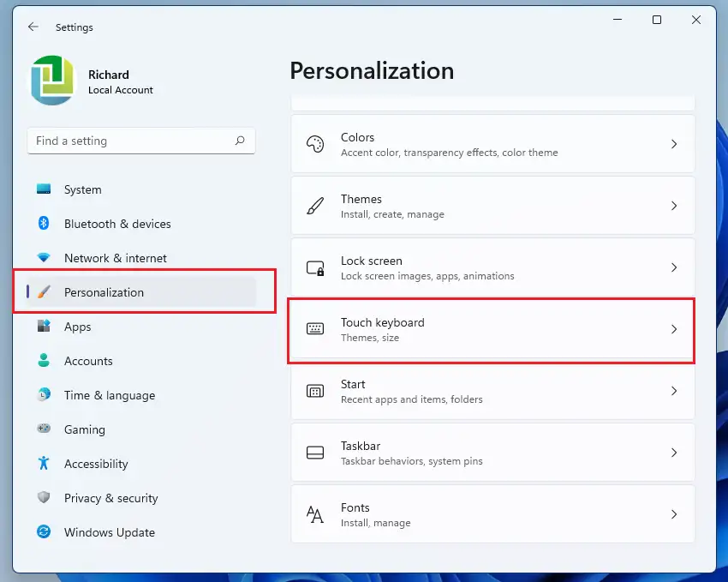Go to the Apps category

(x=141, y=327)
